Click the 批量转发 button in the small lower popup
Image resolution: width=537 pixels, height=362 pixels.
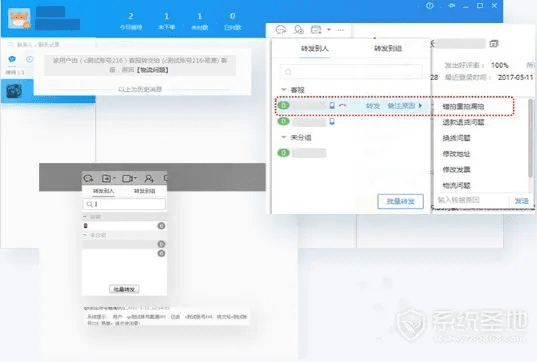(124, 289)
